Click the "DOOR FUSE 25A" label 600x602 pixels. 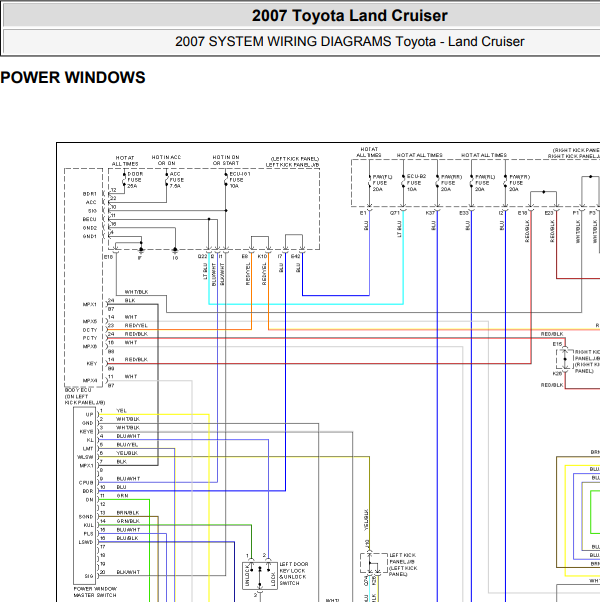pyautogui.click(x=135, y=180)
